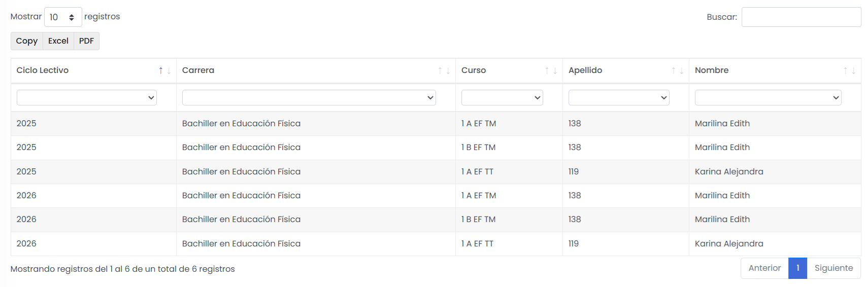Image resolution: width=868 pixels, height=287 pixels.
Task: Sort table by Apellido column arrows
Action: [677, 70]
